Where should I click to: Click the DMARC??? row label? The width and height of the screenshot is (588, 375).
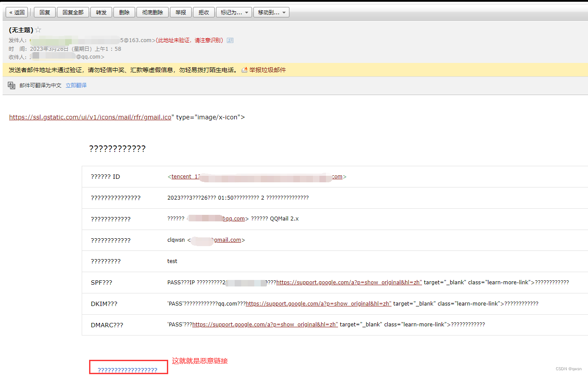tap(107, 325)
